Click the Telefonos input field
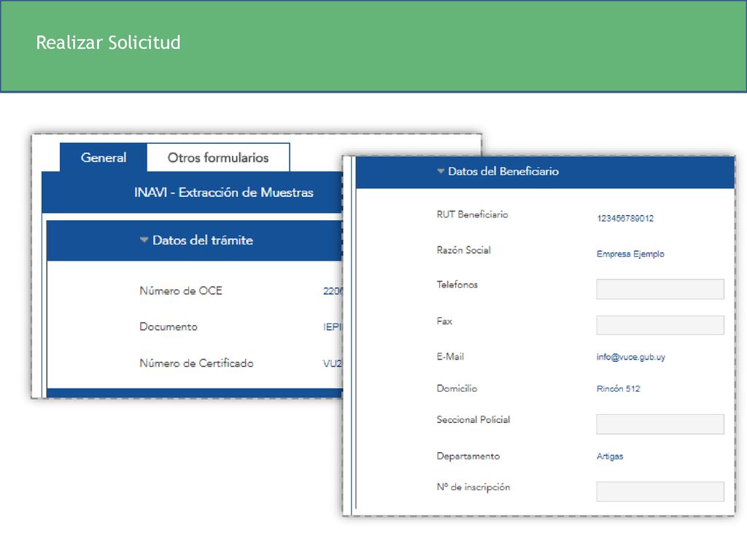 [659, 289]
